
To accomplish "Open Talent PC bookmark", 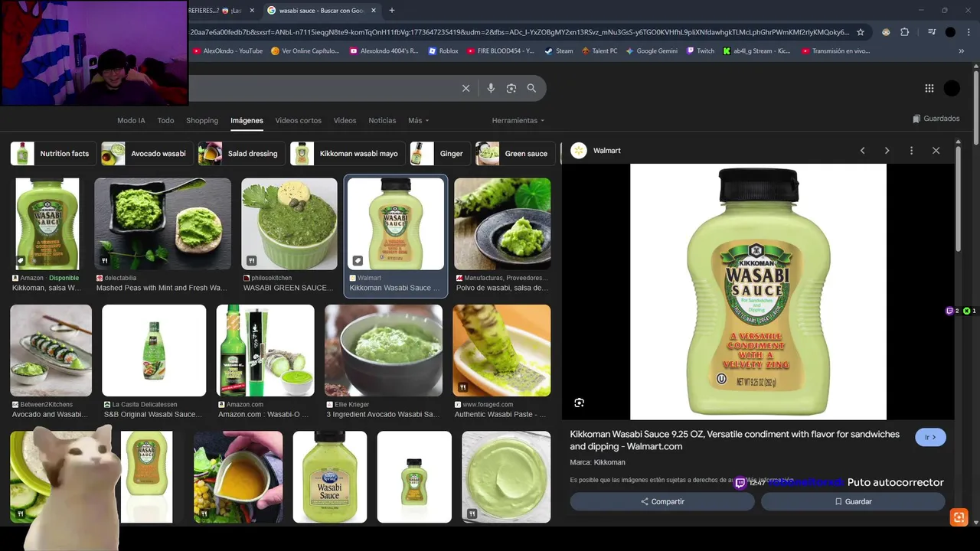I will [x=599, y=51].
